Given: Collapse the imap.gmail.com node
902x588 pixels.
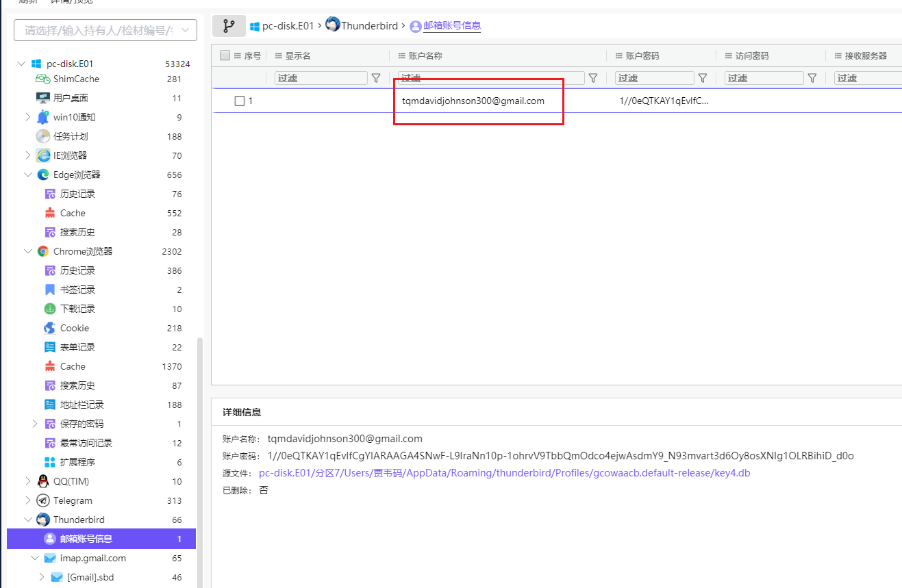Looking at the screenshot, I should (34, 558).
